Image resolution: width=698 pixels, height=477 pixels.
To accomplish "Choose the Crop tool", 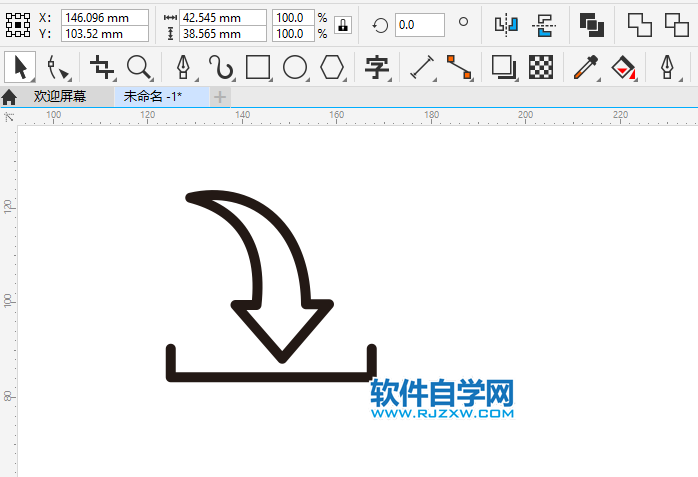I will [x=101, y=68].
